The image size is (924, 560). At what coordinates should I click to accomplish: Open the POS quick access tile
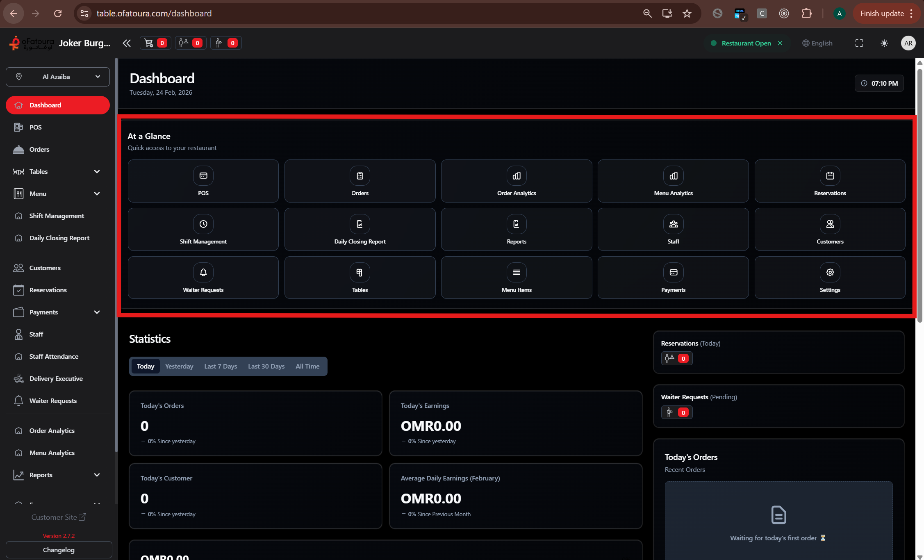coord(203,181)
